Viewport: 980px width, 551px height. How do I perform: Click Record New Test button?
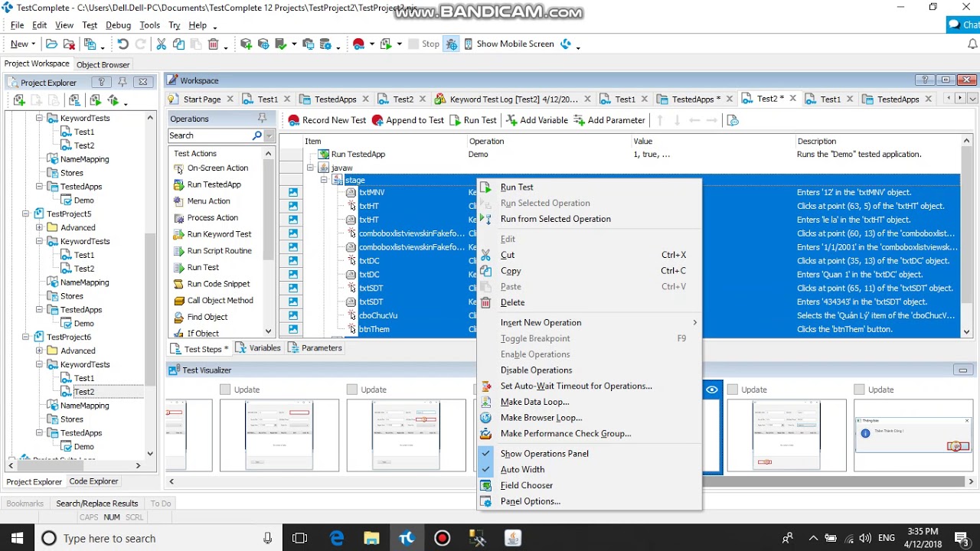(327, 120)
